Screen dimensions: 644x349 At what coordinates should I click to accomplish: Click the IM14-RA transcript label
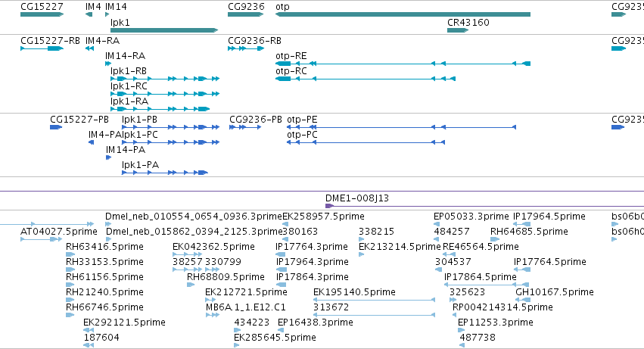[x=126, y=56]
